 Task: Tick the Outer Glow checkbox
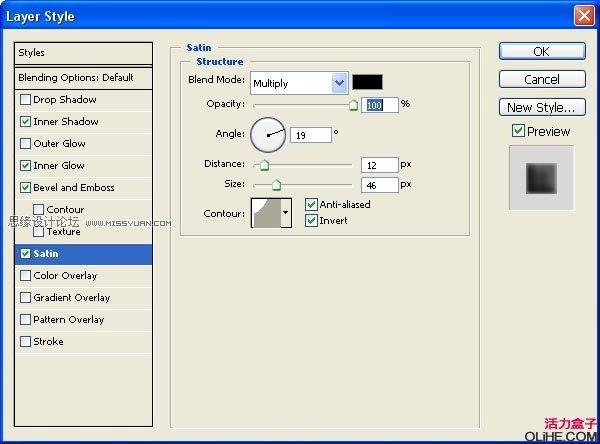(x=25, y=144)
